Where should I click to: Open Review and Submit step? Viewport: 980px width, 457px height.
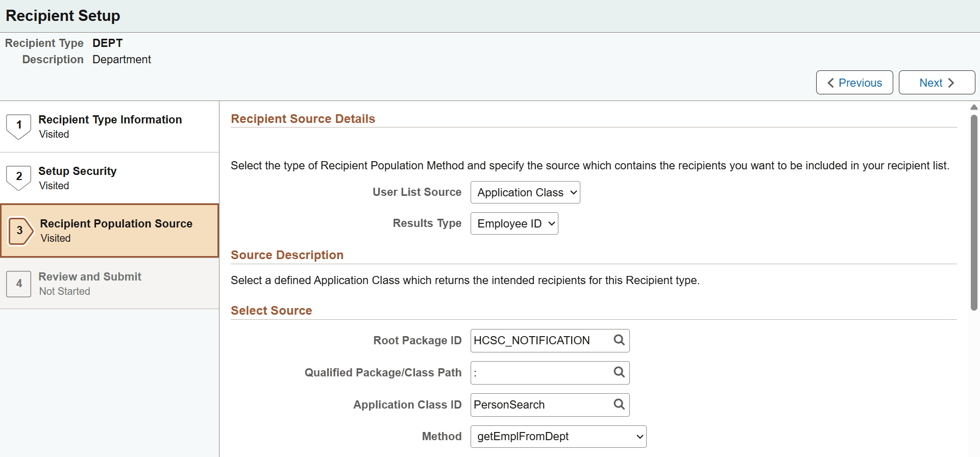click(90, 277)
